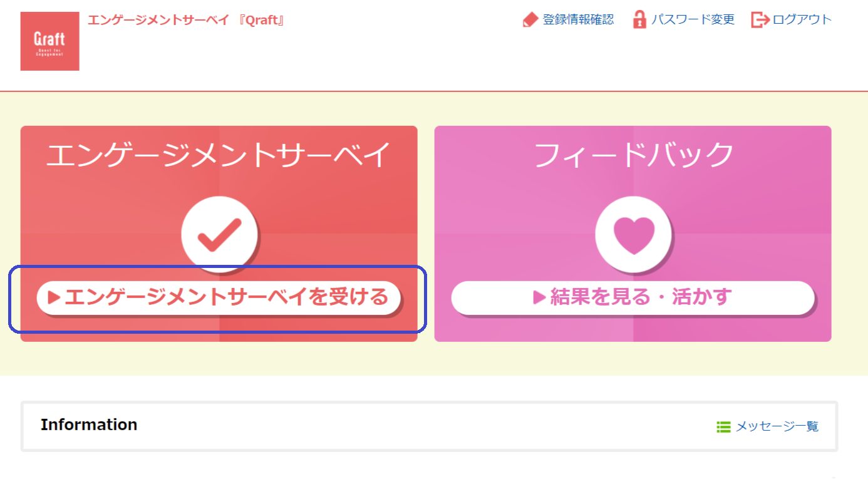Click the checkmark circle icon
The width and height of the screenshot is (868, 479).
pos(219,234)
